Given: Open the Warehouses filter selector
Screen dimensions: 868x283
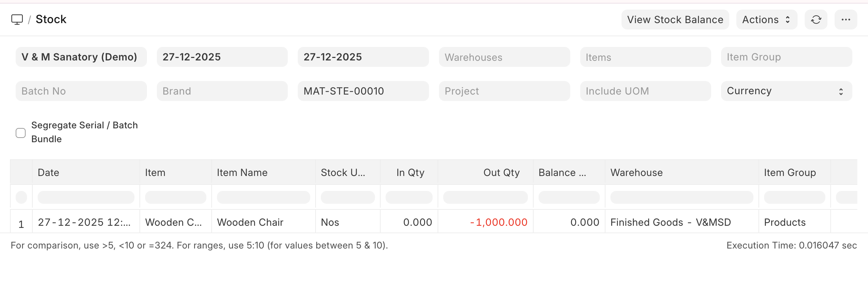Looking at the screenshot, I should tap(504, 57).
